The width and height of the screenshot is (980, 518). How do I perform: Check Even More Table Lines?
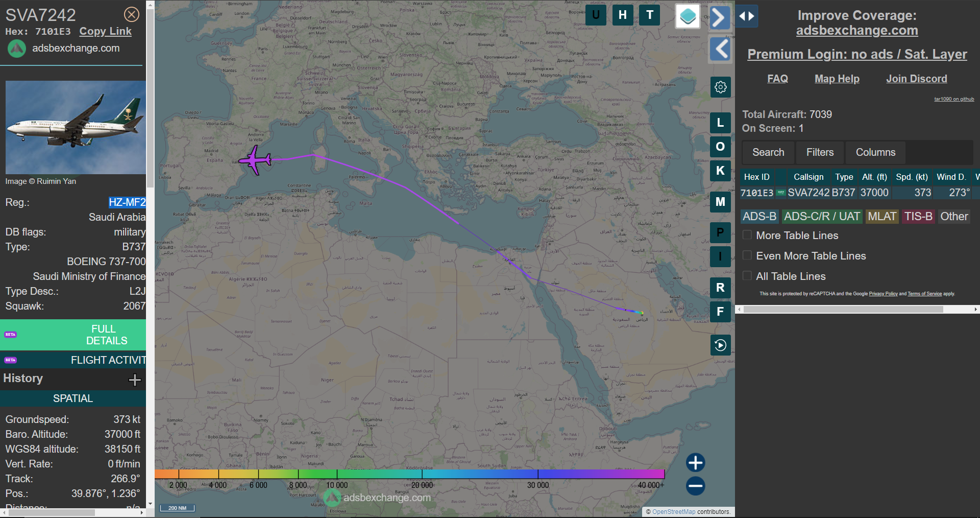747,255
